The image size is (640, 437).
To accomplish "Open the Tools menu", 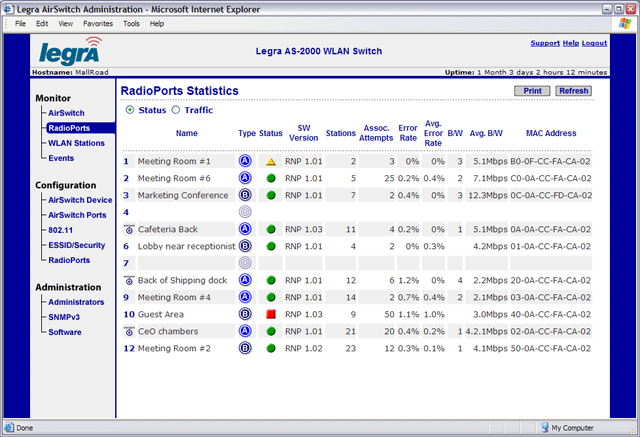I will click(x=131, y=24).
